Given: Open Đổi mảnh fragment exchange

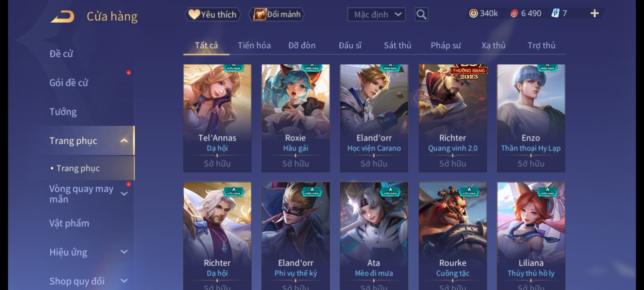Looking at the screenshot, I should coord(277,15).
